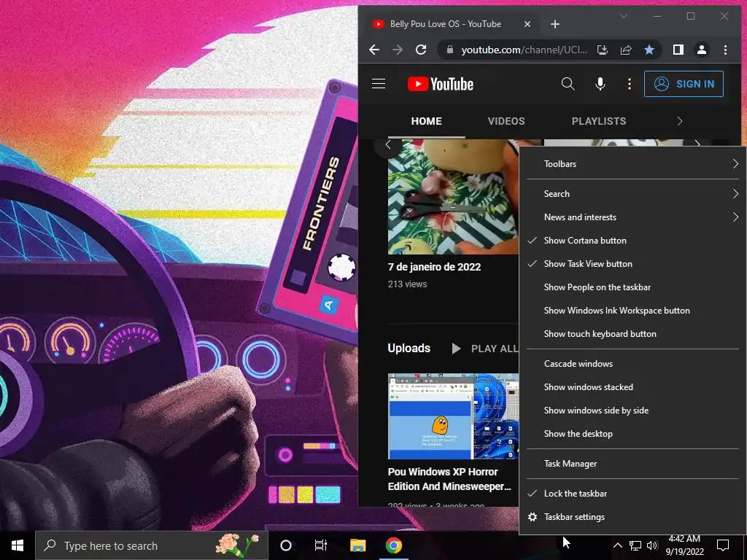Launch Cortana from taskbar

pyautogui.click(x=286, y=545)
